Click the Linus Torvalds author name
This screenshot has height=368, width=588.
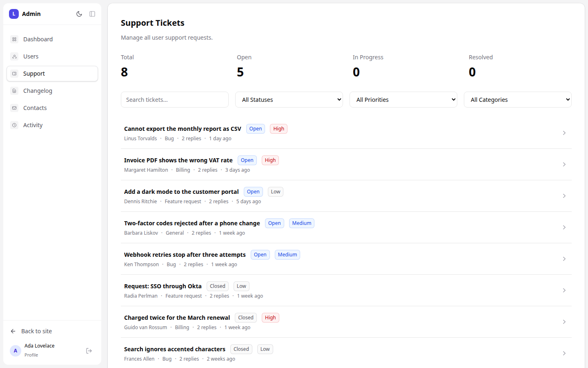point(140,139)
